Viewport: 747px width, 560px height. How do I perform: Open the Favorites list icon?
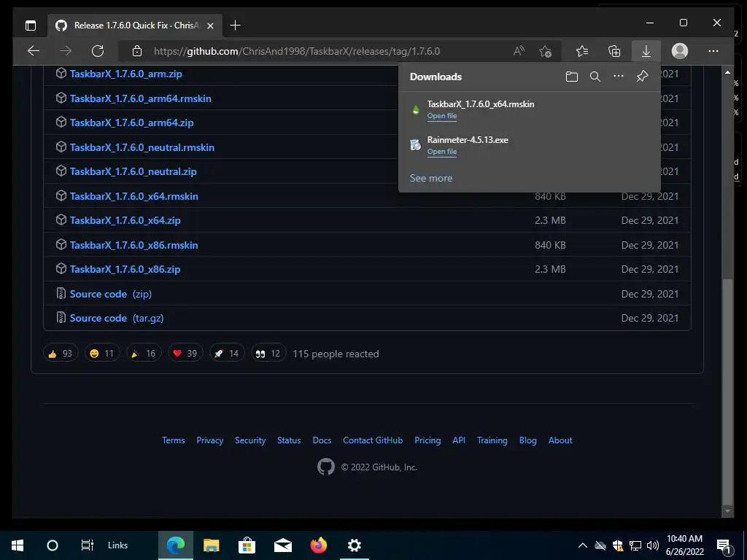point(582,51)
